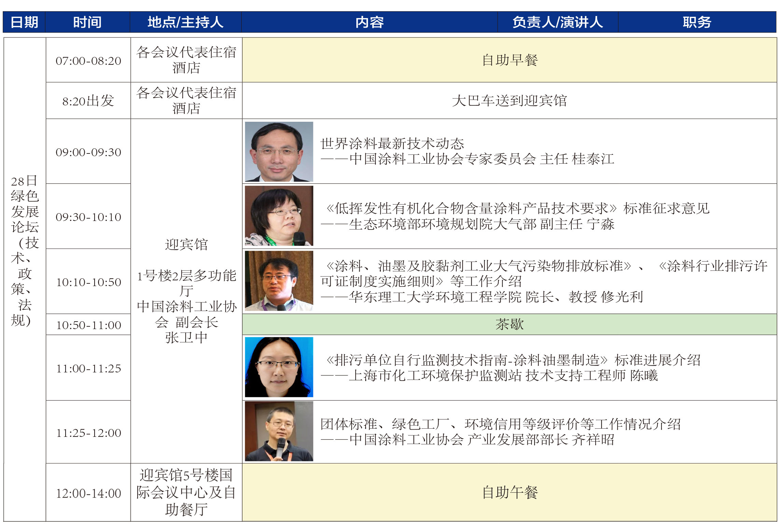The width and height of the screenshot is (781, 532).
Task: Click the venue cell mentioning 张卫中
Action: point(186,291)
